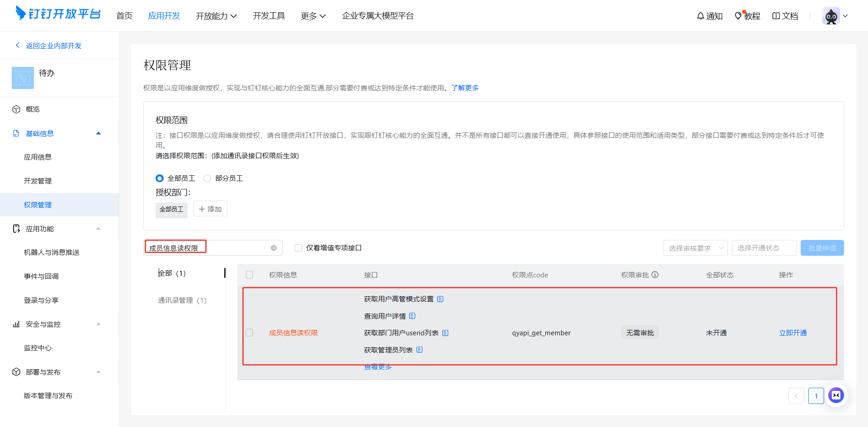
Task: Select the 通讯录管理 category filter
Action: tap(182, 300)
